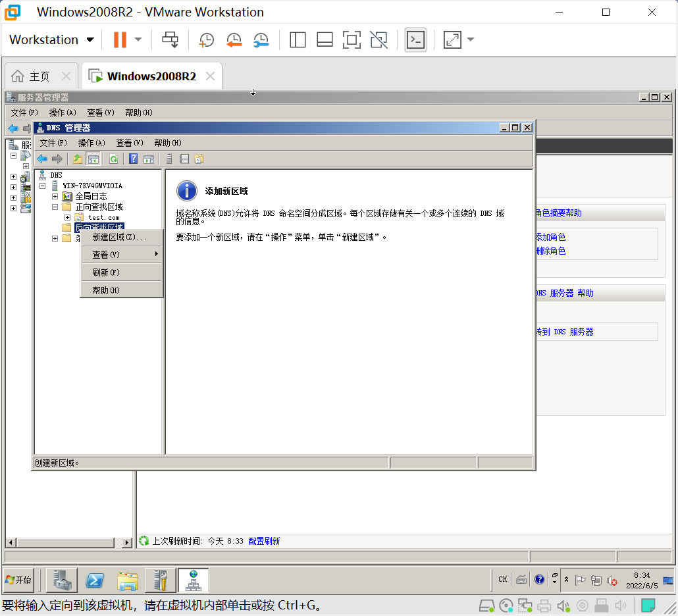Screen dimensions: 678x616
Task: Select 正向查找区域 in the DNS tree
Action: 99,207
